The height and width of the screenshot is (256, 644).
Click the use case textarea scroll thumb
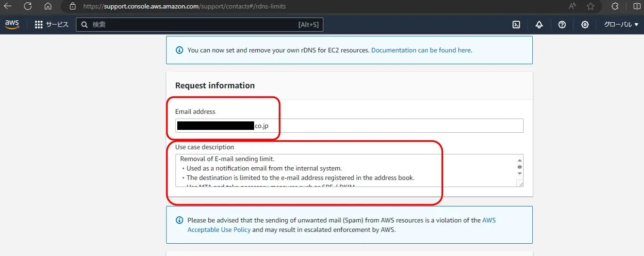click(x=520, y=167)
